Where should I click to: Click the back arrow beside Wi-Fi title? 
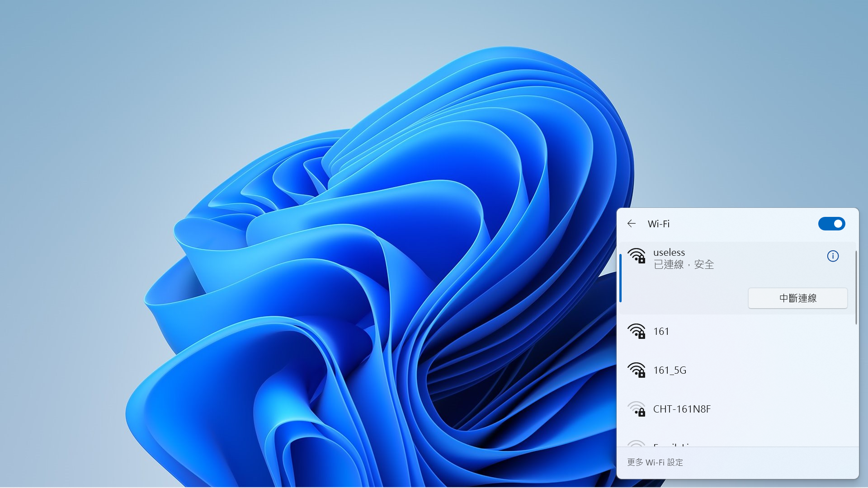pos(632,224)
